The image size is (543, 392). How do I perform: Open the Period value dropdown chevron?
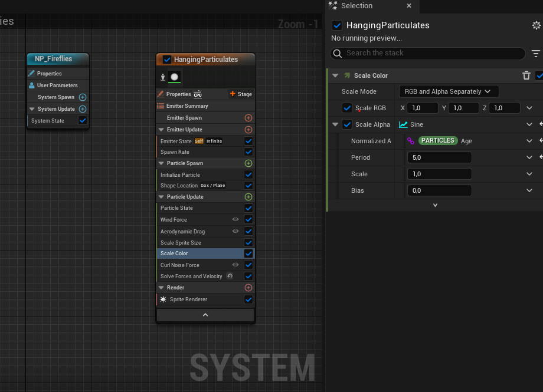[x=529, y=157]
